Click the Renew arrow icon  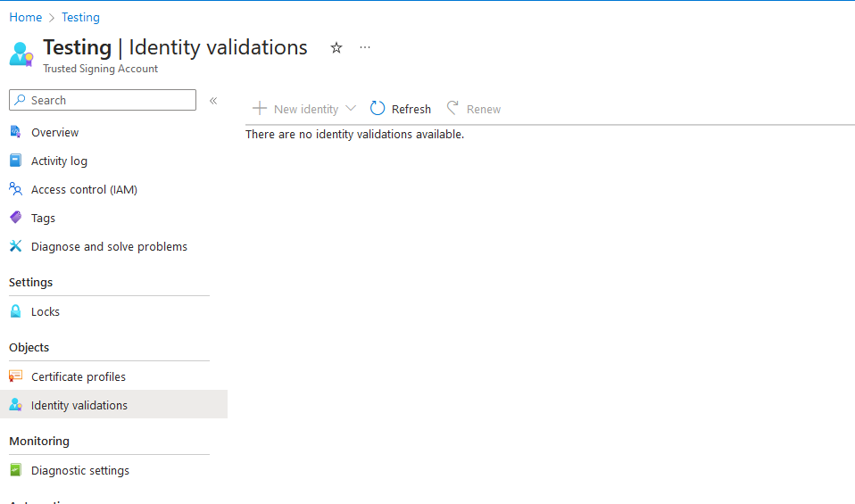tap(452, 108)
